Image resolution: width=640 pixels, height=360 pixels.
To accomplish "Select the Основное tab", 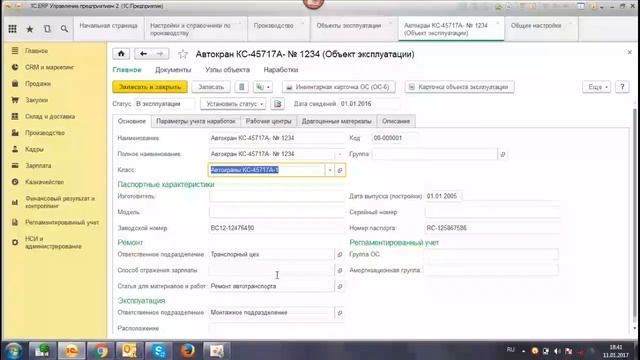I will click(x=132, y=121).
